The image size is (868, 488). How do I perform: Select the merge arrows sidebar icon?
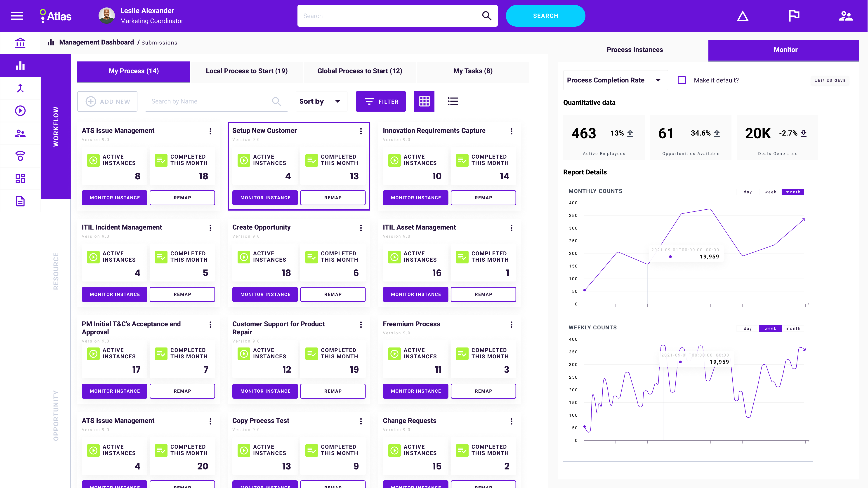(x=20, y=88)
